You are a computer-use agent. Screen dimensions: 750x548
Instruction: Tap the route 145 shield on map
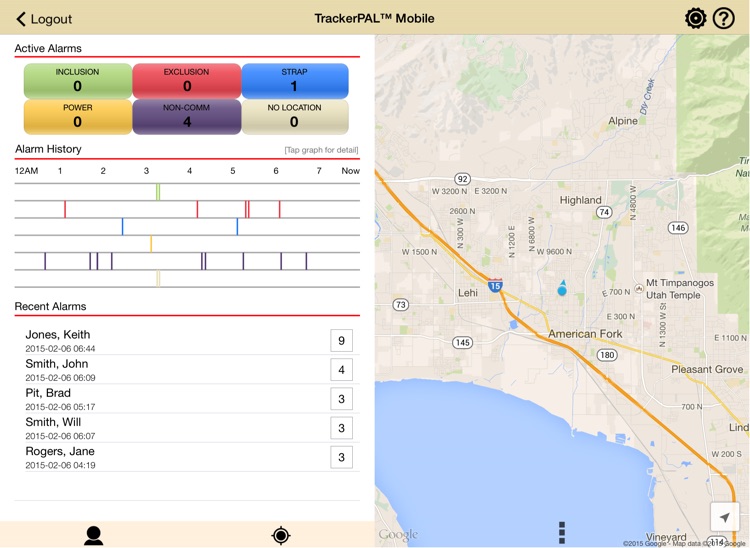pyautogui.click(x=463, y=342)
